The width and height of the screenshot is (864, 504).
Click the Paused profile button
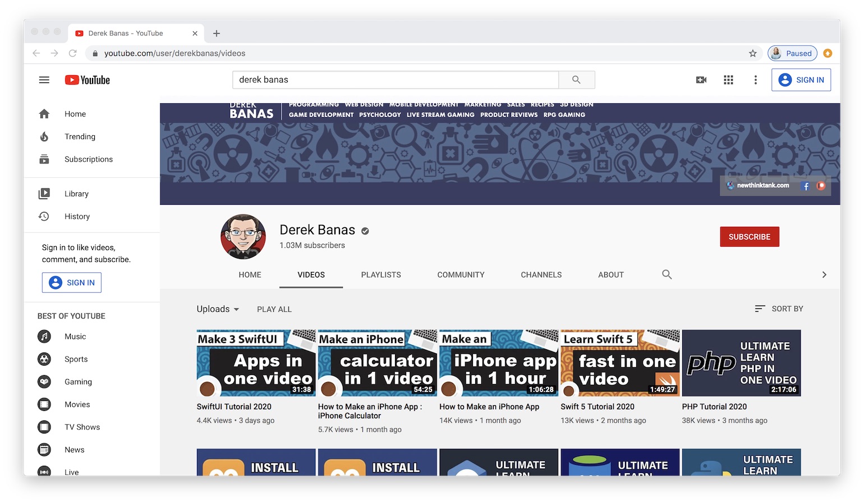[x=792, y=53]
